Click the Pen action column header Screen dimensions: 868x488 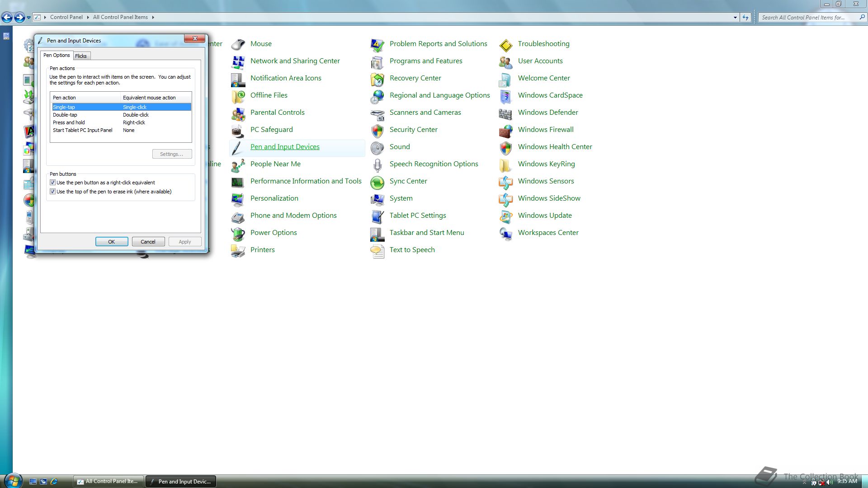[x=85, y=98]
